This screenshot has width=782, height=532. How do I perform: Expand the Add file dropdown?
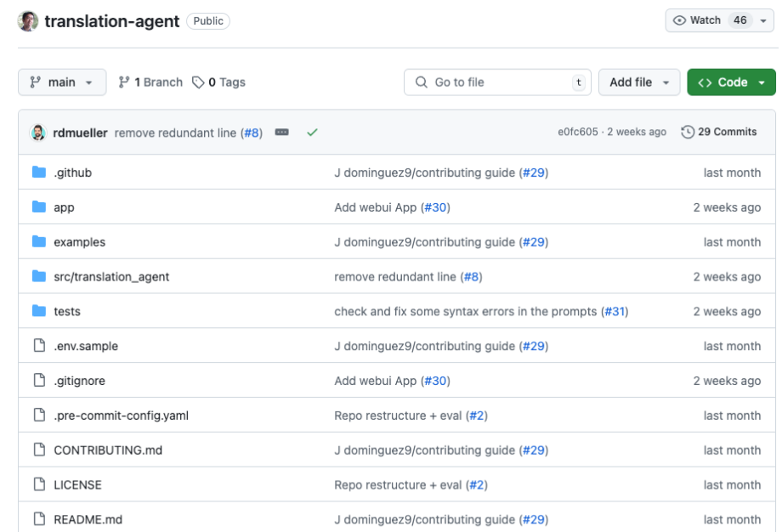tap(639, 82)
